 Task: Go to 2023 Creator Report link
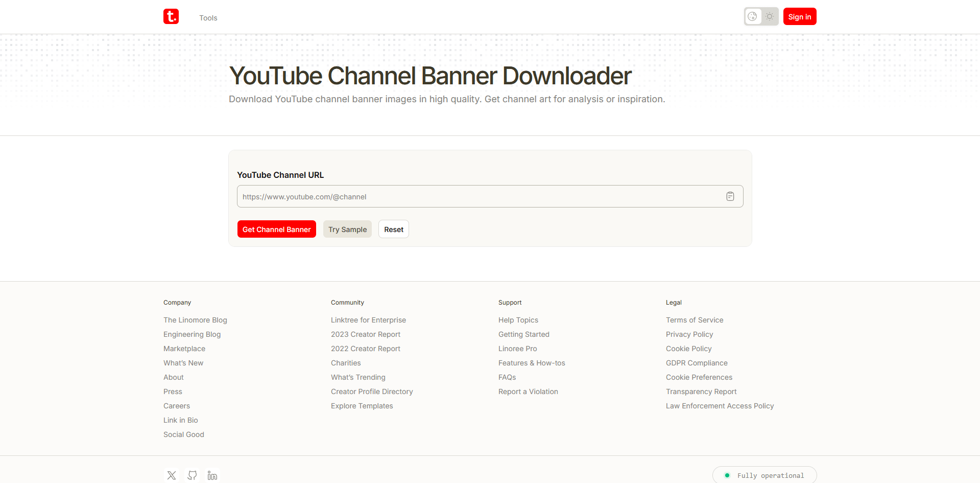tap(365, 334)
